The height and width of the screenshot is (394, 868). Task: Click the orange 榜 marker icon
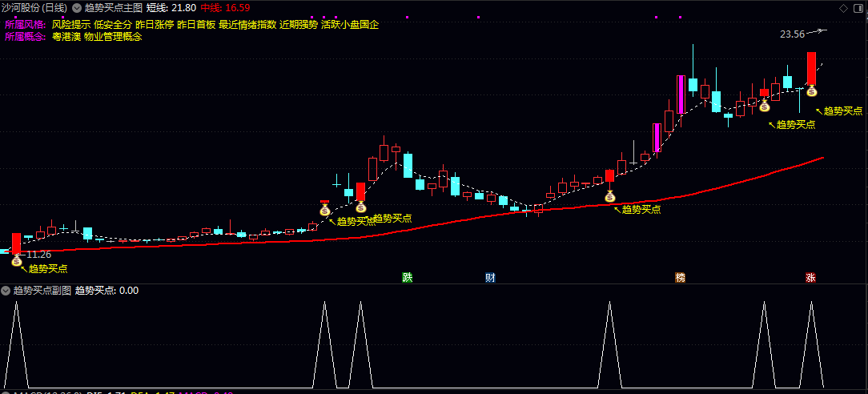680,277
